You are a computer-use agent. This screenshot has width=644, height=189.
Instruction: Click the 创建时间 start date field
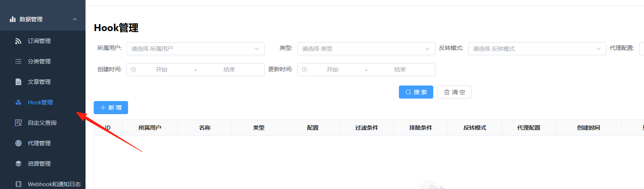pyautogui.click(x=162, y=70)
